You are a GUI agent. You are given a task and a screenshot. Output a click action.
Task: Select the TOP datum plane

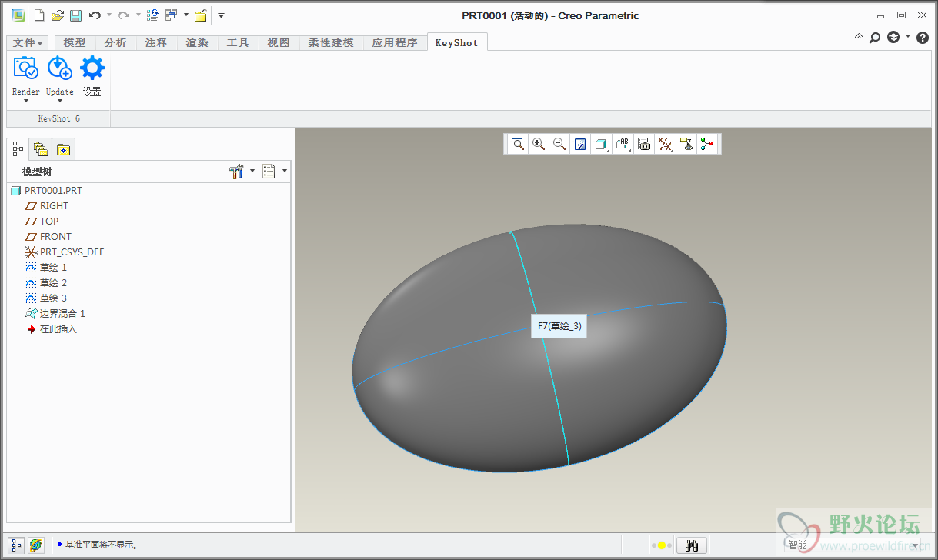pos(49,221)
